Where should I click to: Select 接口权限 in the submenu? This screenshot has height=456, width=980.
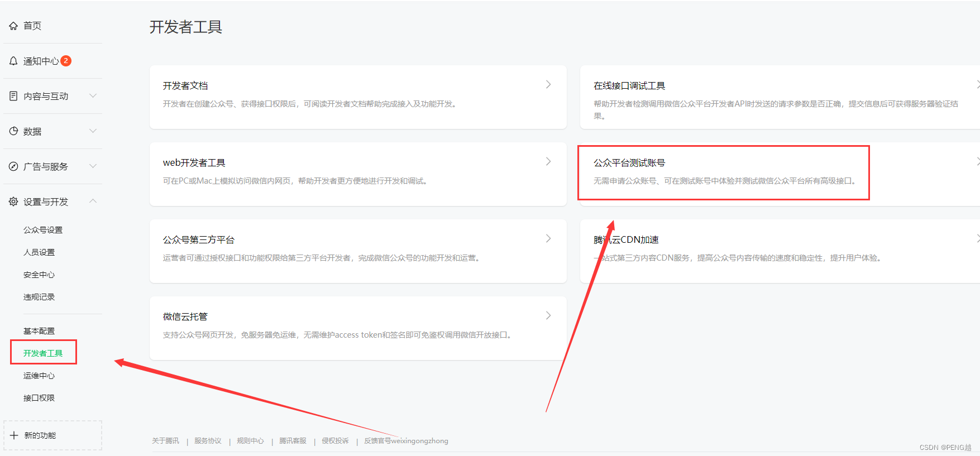[x=39, y=398]
